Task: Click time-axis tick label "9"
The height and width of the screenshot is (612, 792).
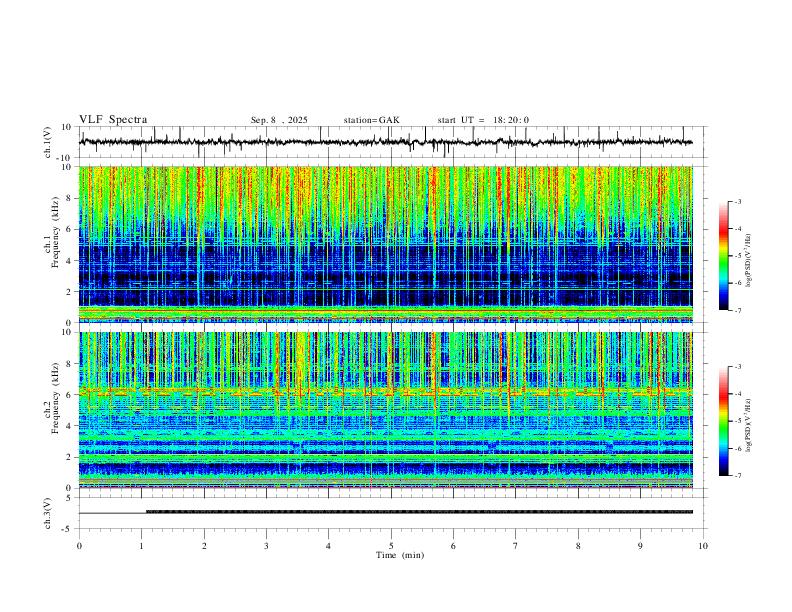Action: tap(640, 546)
